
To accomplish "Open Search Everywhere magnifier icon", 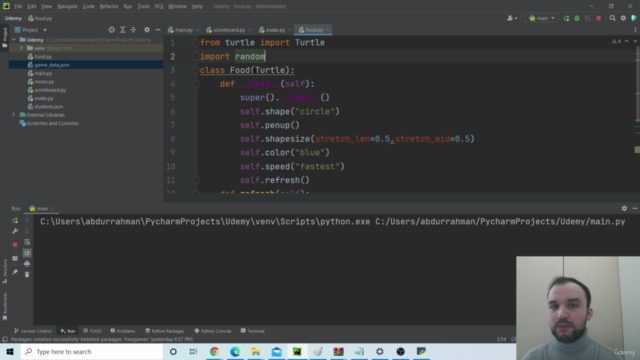I will pos(612,18).
